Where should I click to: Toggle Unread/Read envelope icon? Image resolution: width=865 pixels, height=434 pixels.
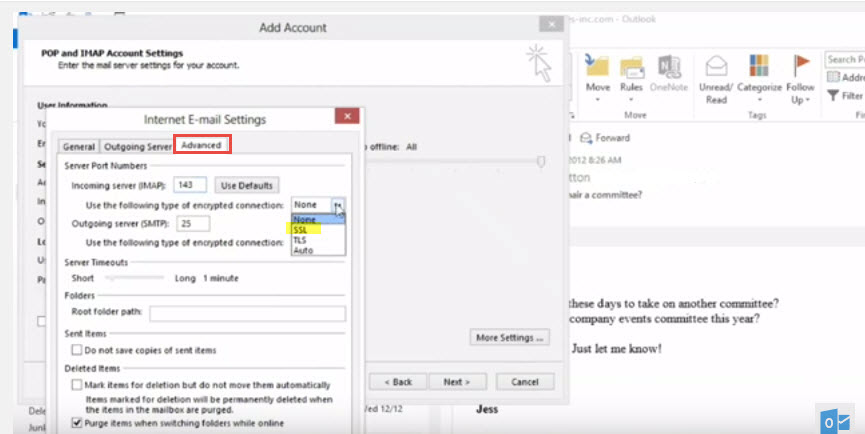717,67
